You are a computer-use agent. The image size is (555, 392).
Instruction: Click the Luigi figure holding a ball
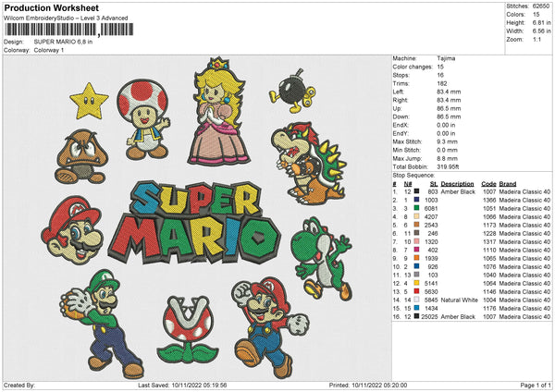[103, 324]
